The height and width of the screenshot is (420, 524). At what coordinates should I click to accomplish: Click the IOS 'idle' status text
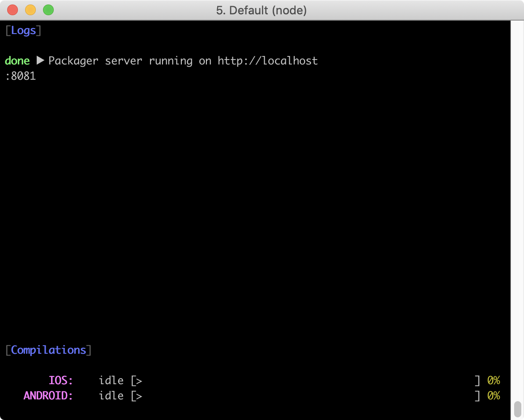point(111,380)
